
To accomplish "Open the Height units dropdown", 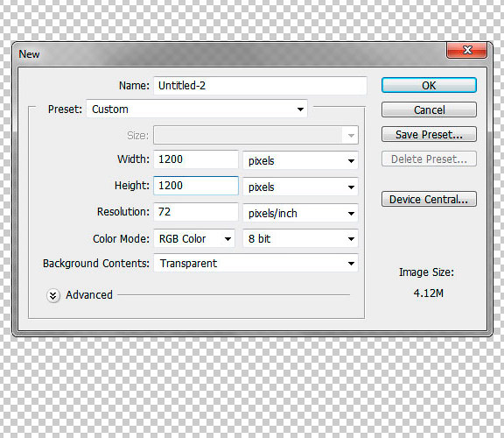I will pos(300,187).
